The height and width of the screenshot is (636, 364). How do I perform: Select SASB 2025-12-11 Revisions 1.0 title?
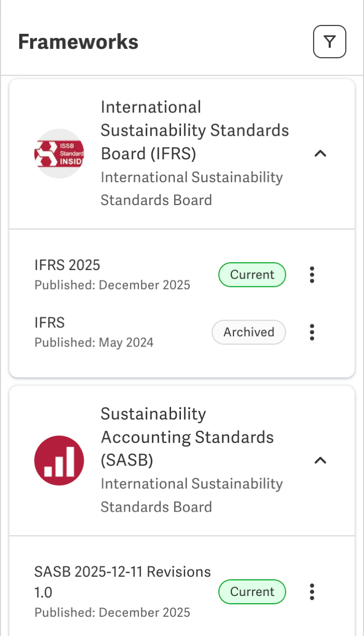tap(123, 582)
